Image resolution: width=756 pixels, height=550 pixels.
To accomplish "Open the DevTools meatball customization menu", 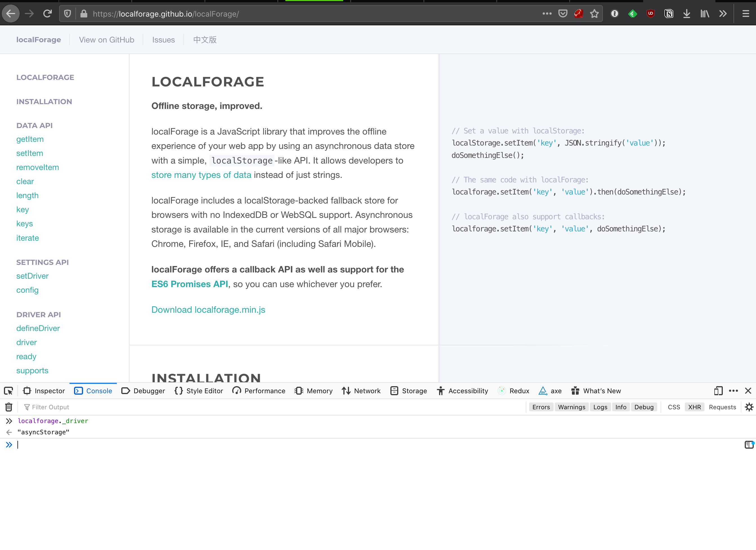I will [733, 391].
